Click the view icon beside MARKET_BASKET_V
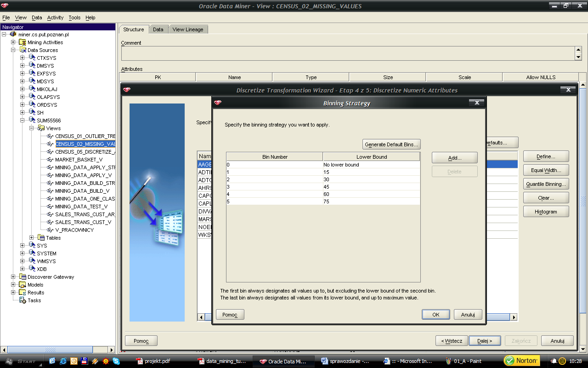 [50, 160]
